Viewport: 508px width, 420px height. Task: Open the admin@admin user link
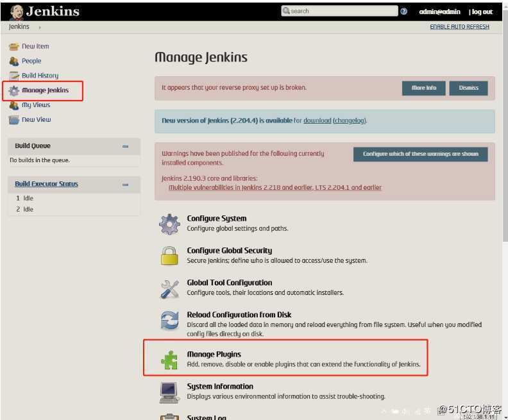coord(439,12)
